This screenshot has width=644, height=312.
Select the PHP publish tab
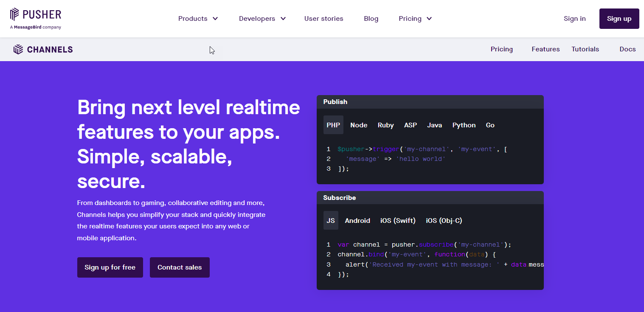click(x=333, y=125)
